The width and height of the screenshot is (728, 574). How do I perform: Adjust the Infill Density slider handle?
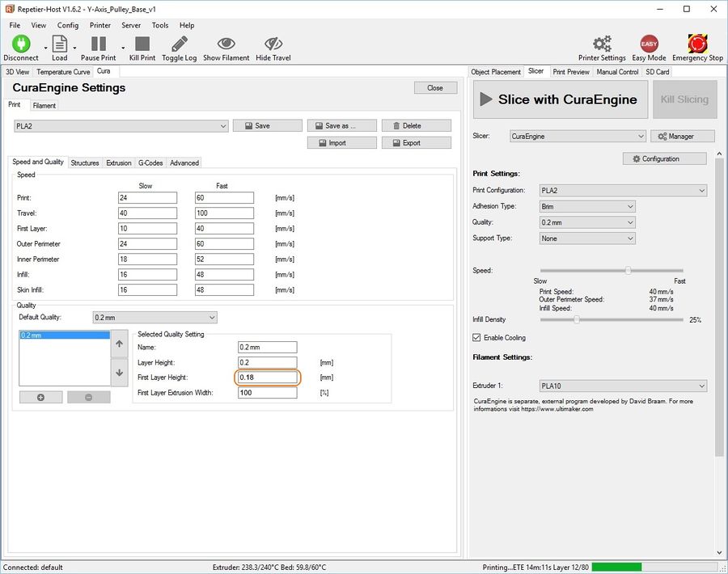[576, 319]
